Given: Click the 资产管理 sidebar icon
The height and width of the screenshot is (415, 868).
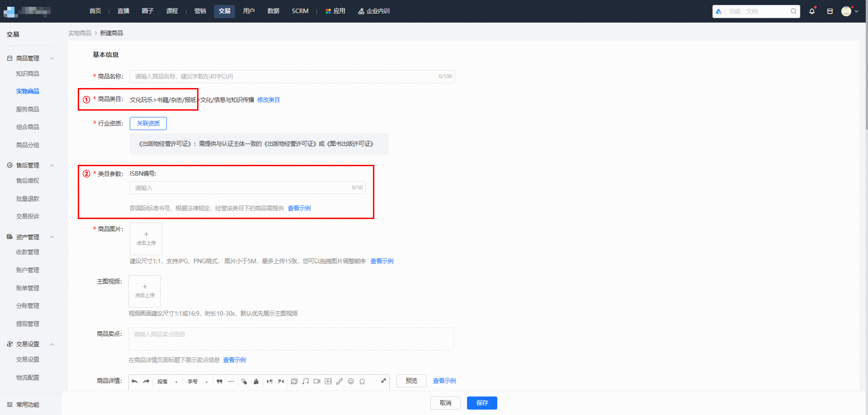Looking at the screenshot, I should (10, 237).
